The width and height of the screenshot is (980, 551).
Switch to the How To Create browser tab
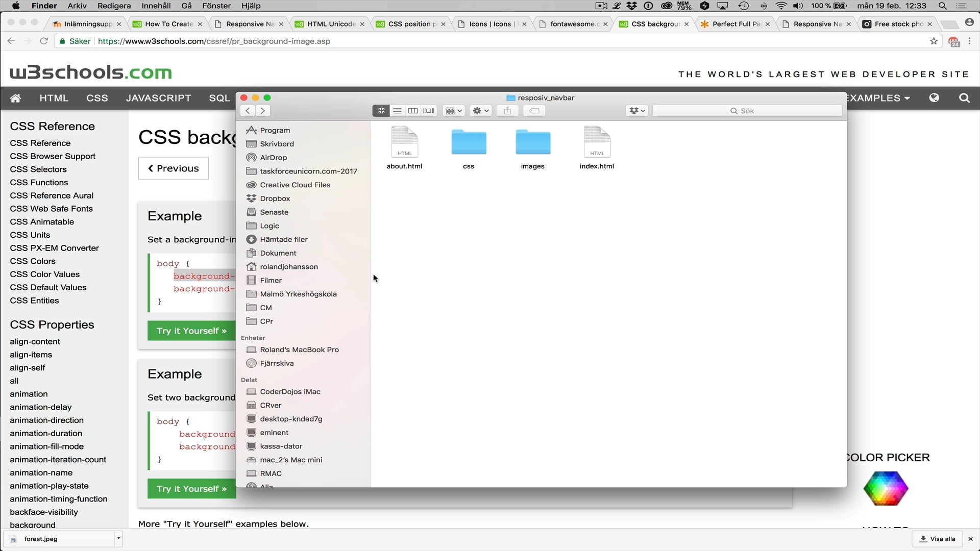[x=168, y=24]
